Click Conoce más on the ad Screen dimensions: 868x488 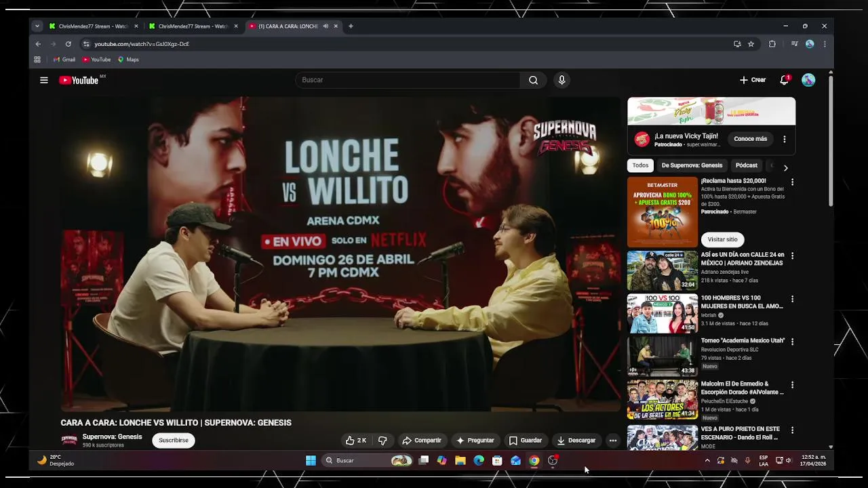pos(750,139)
